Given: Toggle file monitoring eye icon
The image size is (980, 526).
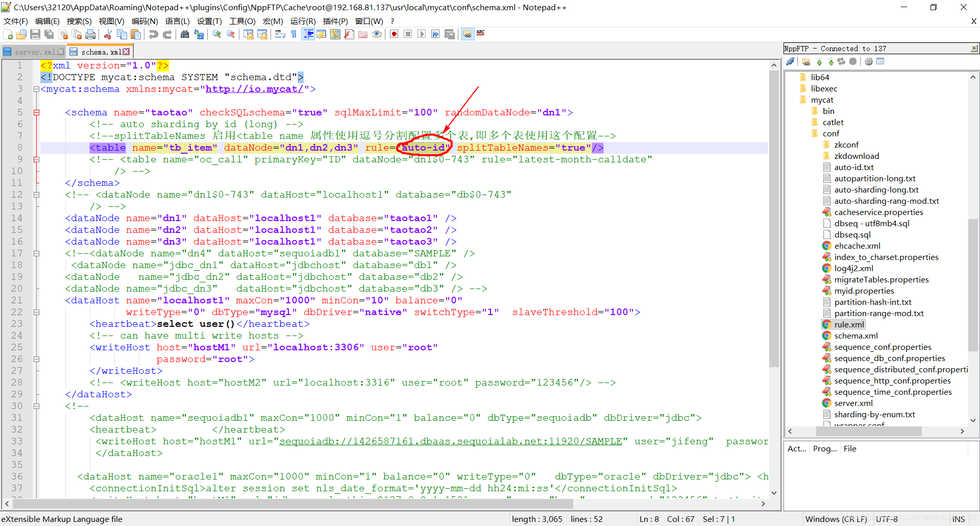Looking at the screenshot, I should pos(377,34).
